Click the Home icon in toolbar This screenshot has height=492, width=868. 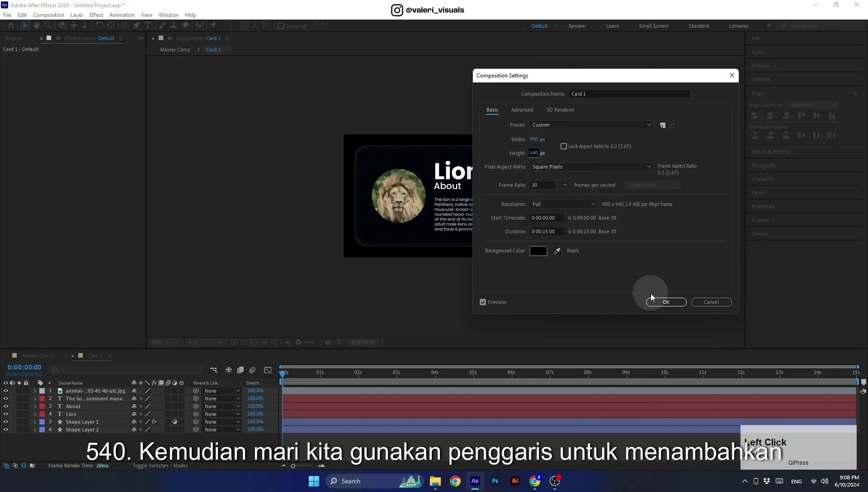11,26
